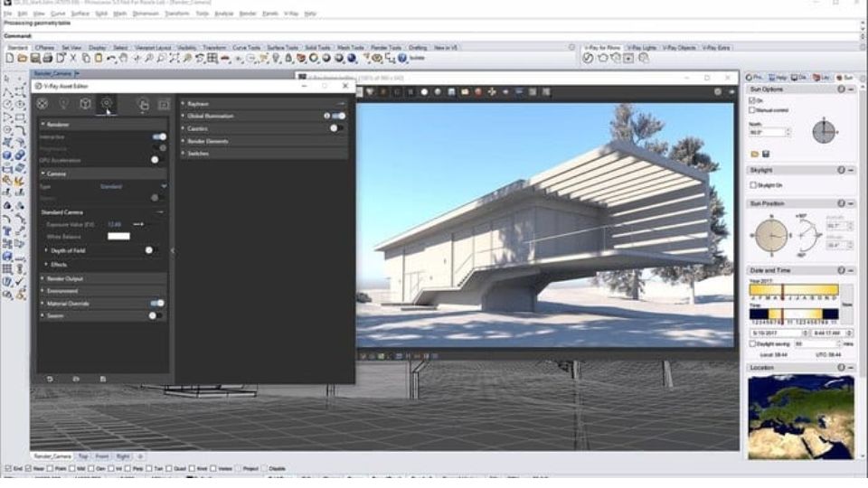Screen dimensions: 868x488
Task: Open the File menu
Action: (x=8, y=14)
